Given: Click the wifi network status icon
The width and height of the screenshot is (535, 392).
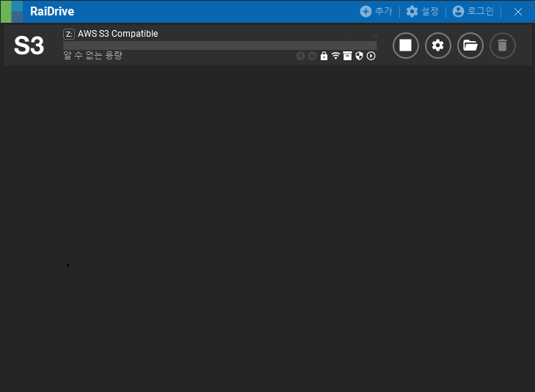Looking at the screenshot, I should click(x=335, y=56).
